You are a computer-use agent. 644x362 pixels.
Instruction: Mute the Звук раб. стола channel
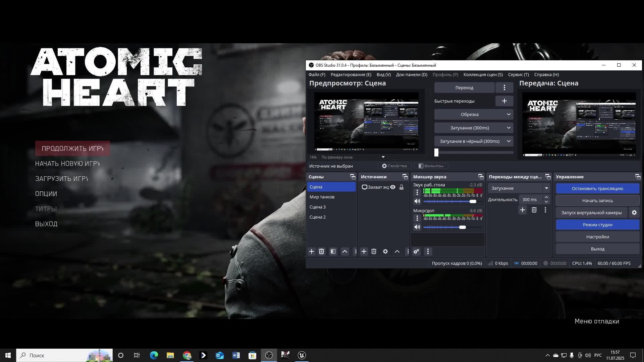[417, 201]
